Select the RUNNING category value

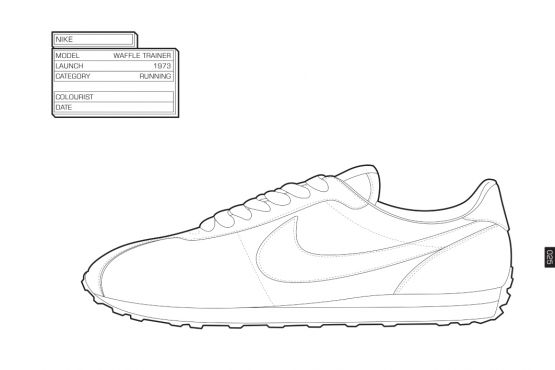point(155,76)
